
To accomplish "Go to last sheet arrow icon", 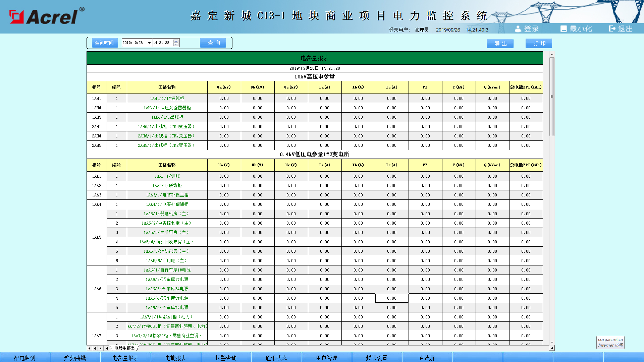I will [106, 348].
